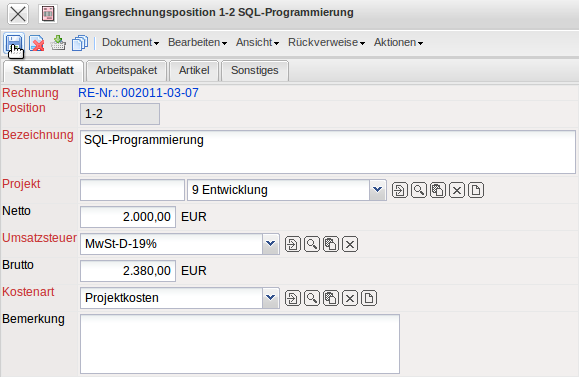Click the Kostenart open-link arrow icon
The height and width of the screenshot is (377, 579).
pos(292,298)
